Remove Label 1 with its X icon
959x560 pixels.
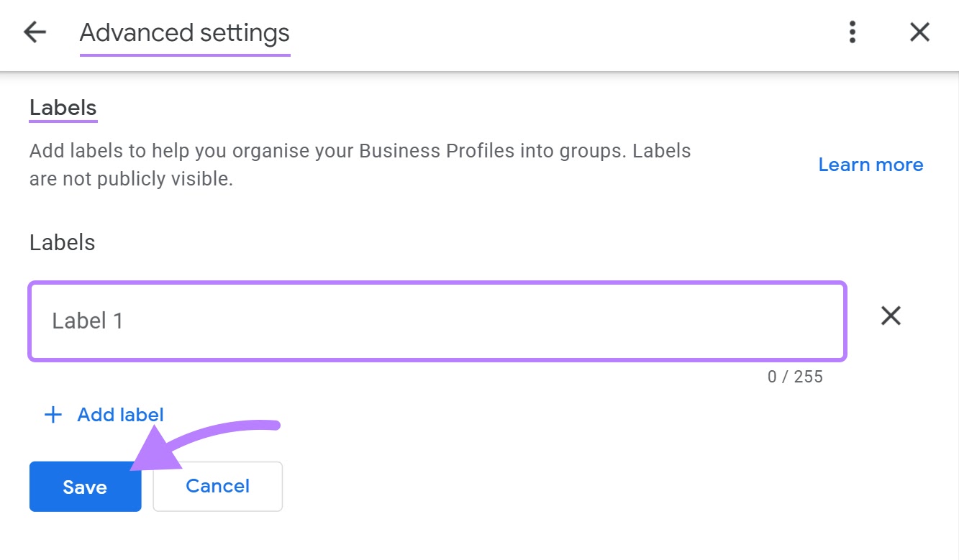891,316
